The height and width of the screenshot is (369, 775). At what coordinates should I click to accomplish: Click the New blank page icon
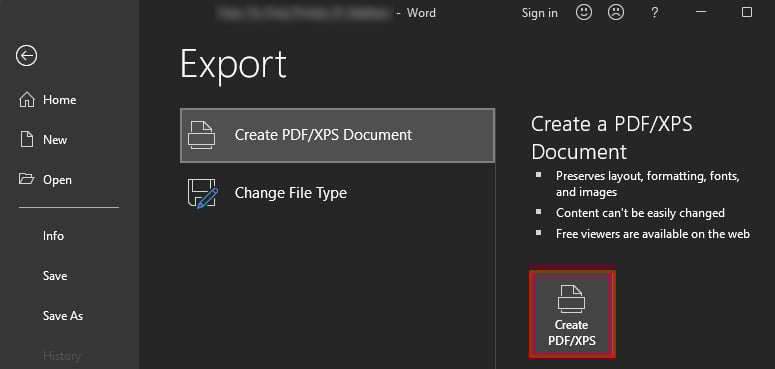coord(27,140)
